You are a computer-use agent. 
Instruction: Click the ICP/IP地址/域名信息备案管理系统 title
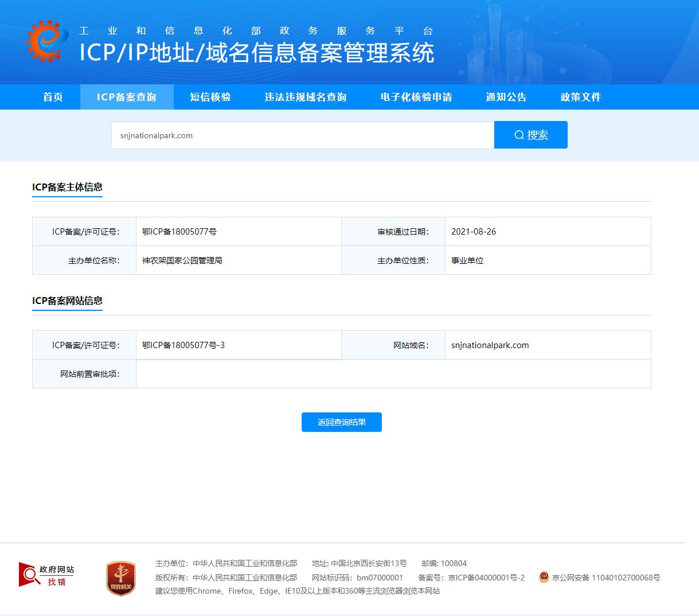pyautogui.click(x=256, y=53)
